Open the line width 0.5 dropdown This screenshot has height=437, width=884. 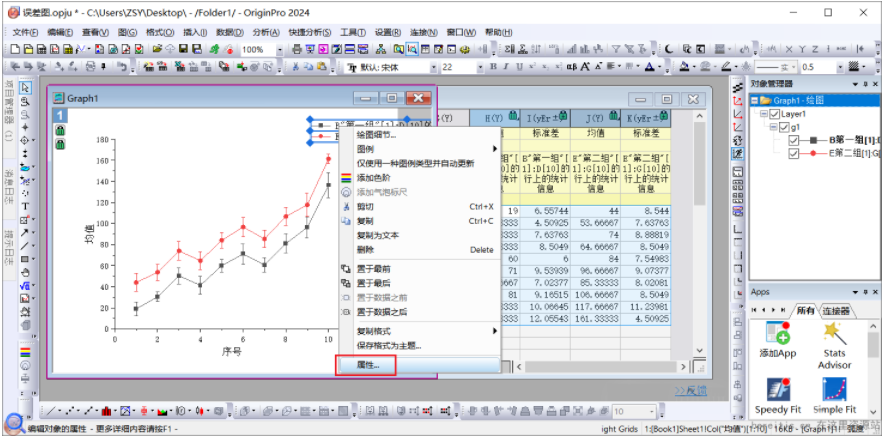coord(841,67)
